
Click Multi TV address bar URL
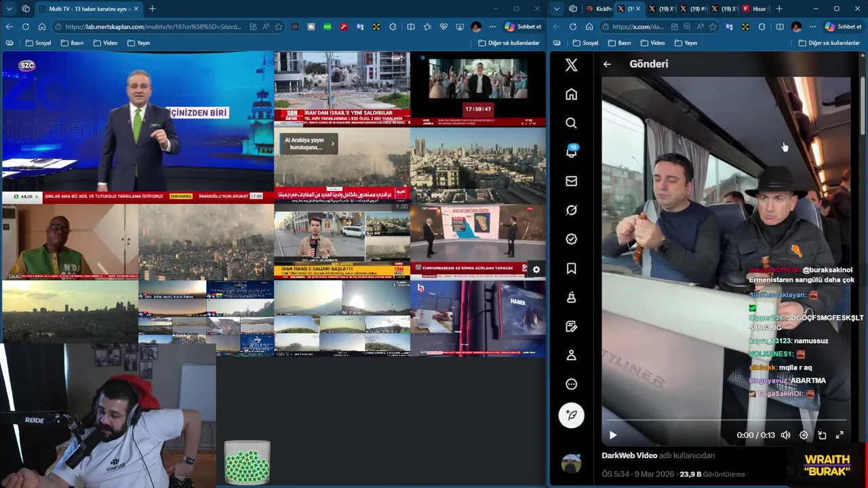coord(154,26)
